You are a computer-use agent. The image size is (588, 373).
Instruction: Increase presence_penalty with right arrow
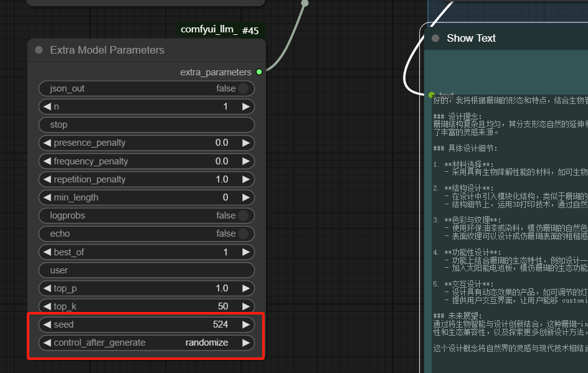pyautogui.click(x=246, y=143)
